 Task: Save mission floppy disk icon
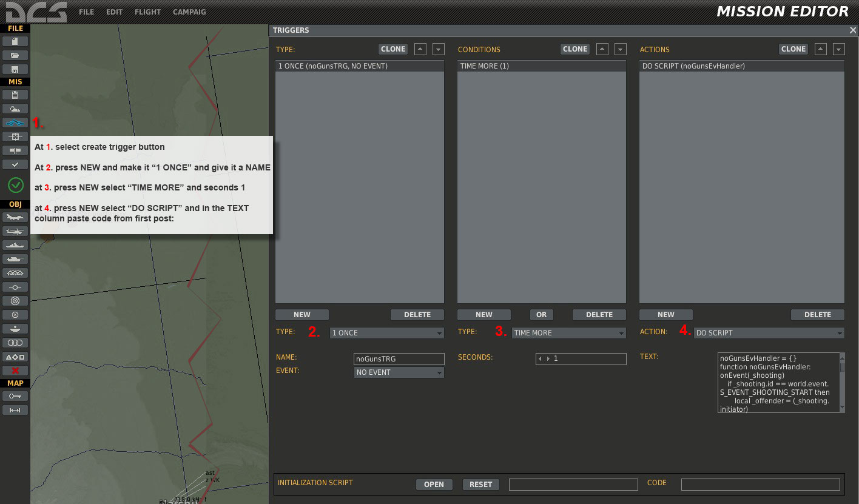coord(15,70)
